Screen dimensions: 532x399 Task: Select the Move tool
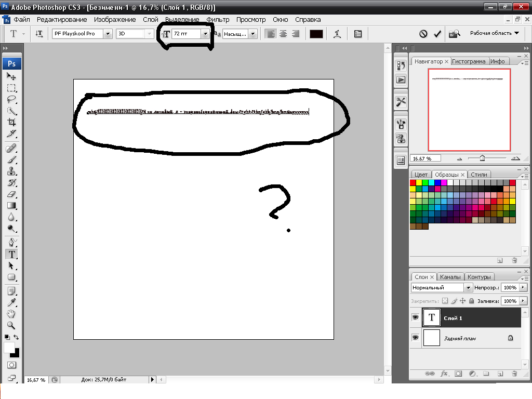coord(11,76)
